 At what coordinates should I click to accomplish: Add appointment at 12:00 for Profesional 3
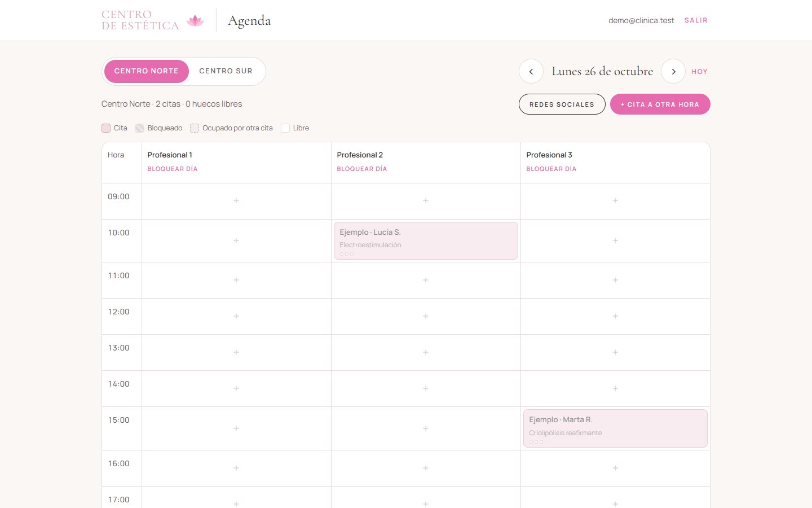coord(615,316)
